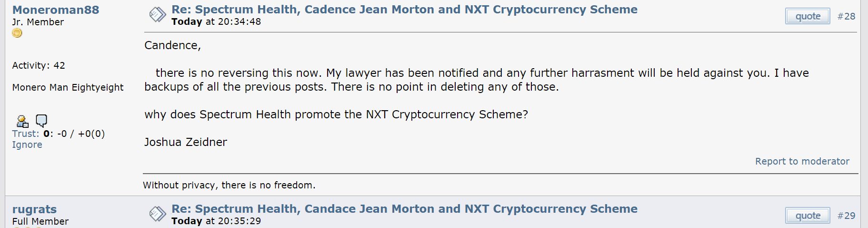Open the #28 post number permalink
Viewport: 868px width, 228px height.
point(846,16)
